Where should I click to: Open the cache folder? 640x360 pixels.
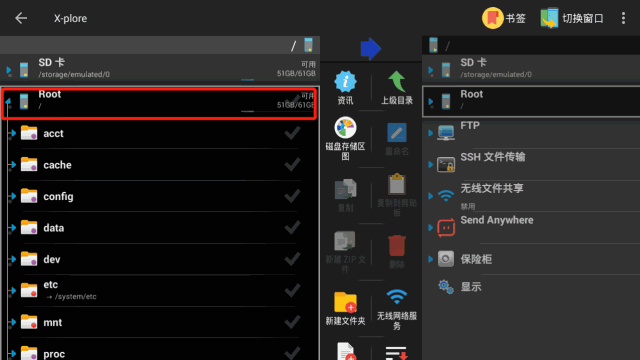[160, 164]
